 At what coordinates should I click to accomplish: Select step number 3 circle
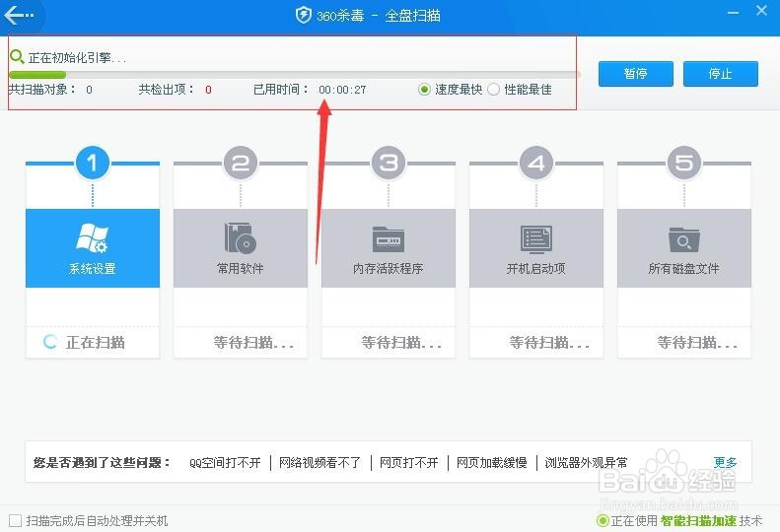click(x=388, y=163)
